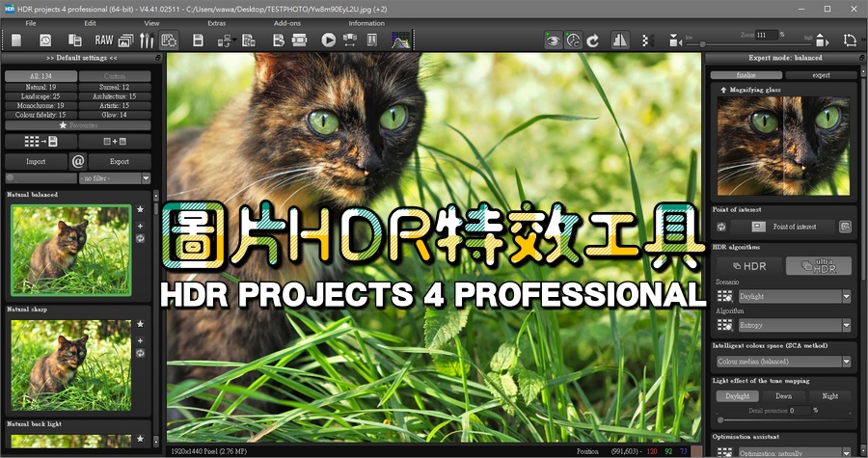Click the @ email presets button
Viewport: 868px width, 458px height.
[78, 162]
